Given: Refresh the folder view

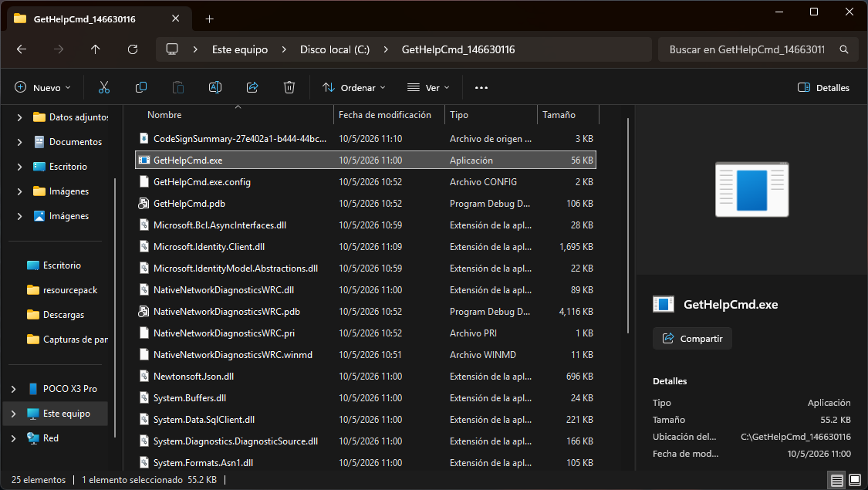Looking at the screenshot, I should pos(132,49).
